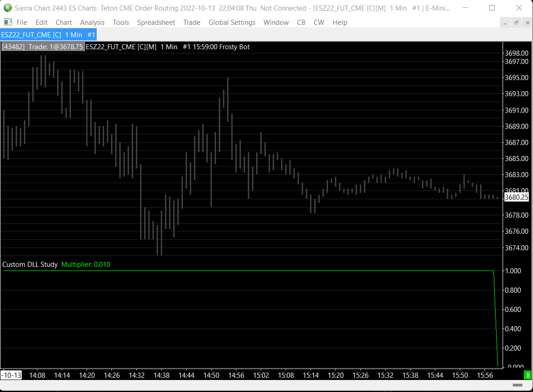
Task: Click the 0.600 study scale label
Action: tap(513, 310)
